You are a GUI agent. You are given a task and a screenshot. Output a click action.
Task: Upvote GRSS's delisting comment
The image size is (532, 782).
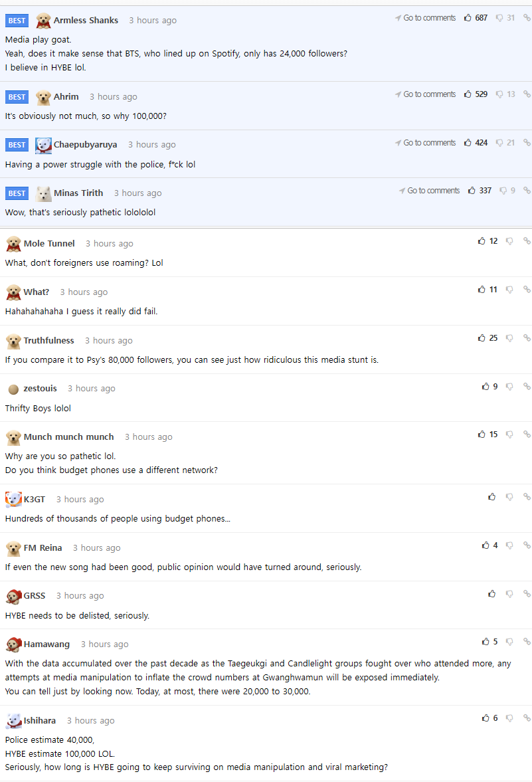[x=492, y=593]
